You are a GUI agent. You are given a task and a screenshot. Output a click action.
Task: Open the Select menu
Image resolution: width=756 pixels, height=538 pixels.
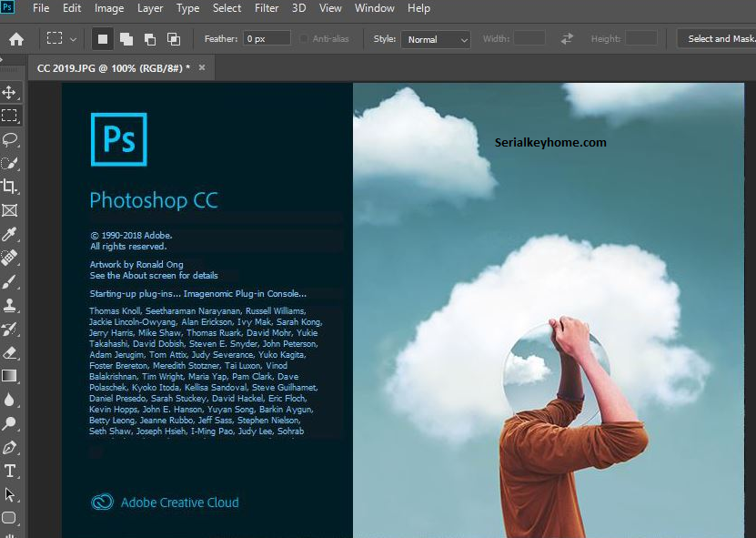coord(227,8)
